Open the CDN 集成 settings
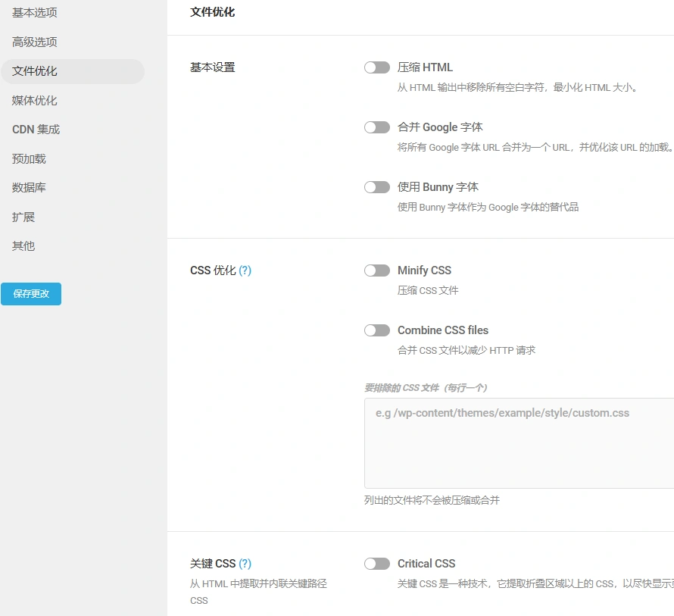Image resolution: width=674 pixels, height=616 pixels. point(35,129)
